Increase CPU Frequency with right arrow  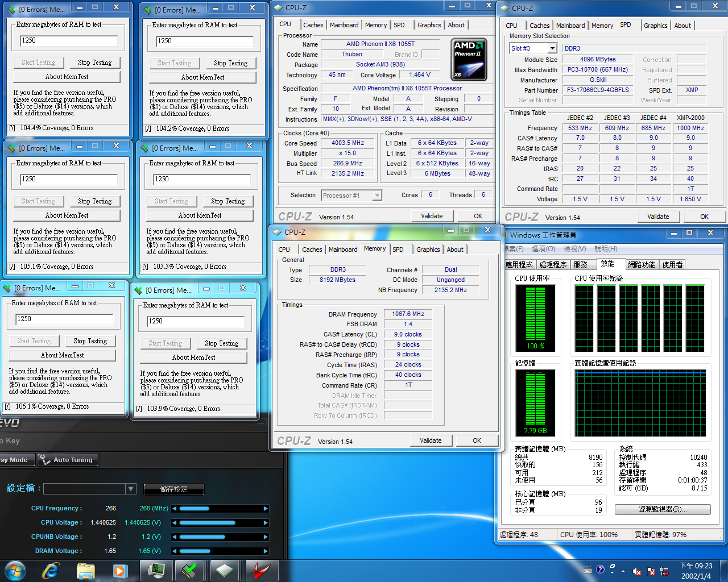[x=266, y=509]
